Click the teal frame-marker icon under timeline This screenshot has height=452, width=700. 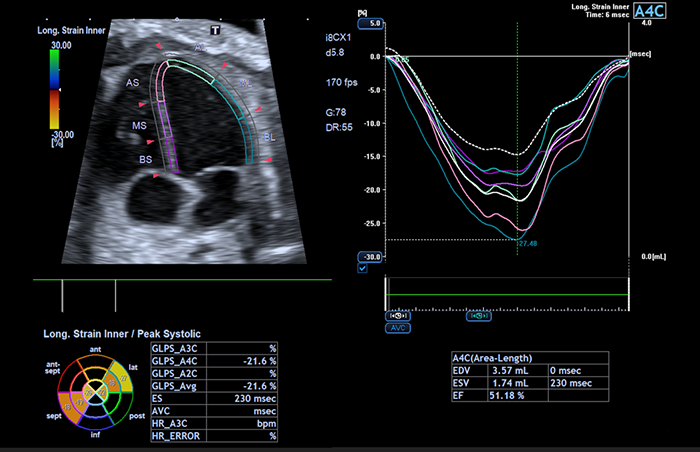tap(479, 316)
